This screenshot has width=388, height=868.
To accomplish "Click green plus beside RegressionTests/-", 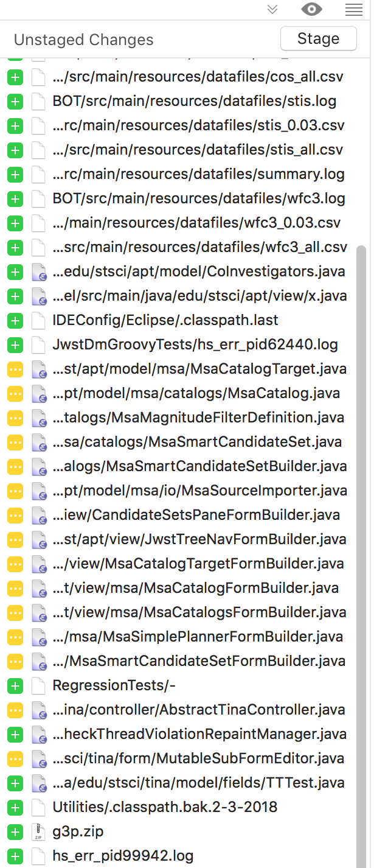I will (x=15, y=686).
